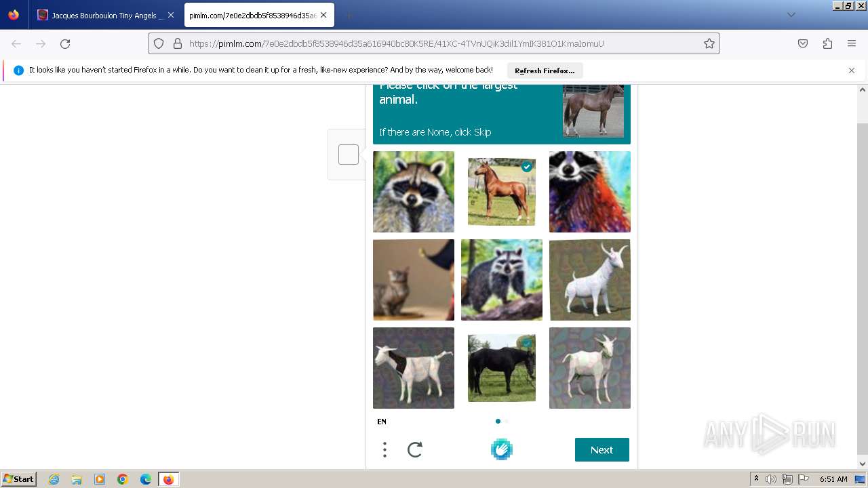Refresh the captcha challenge
This screenshot has height=488, width=868.
coord(415,449)
